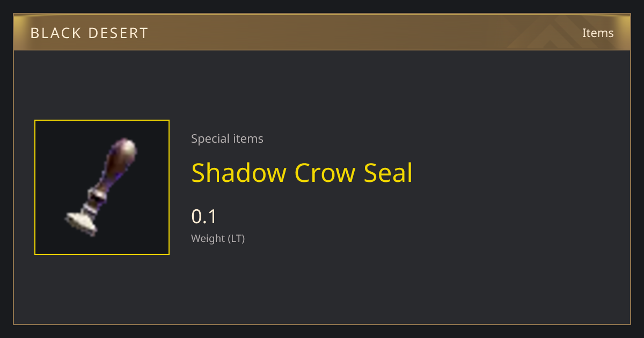Click the 0.1 weight value
Image resolution: width=644 pixels, height=338 pixels.
[204, 217]
